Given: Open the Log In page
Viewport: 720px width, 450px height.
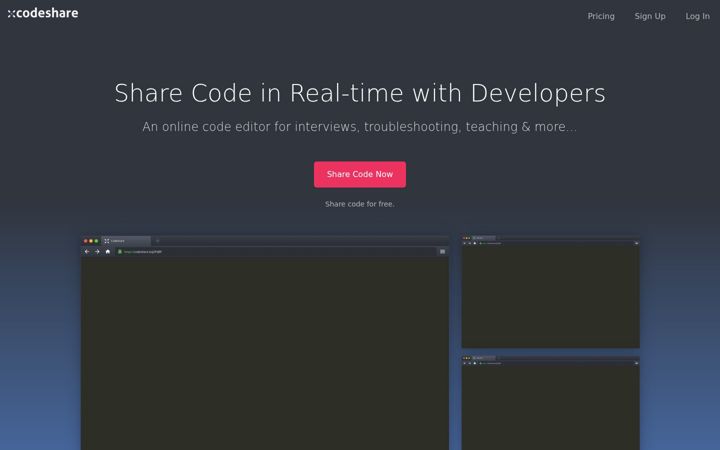Looking at the screenshot, I should [697, 16].
